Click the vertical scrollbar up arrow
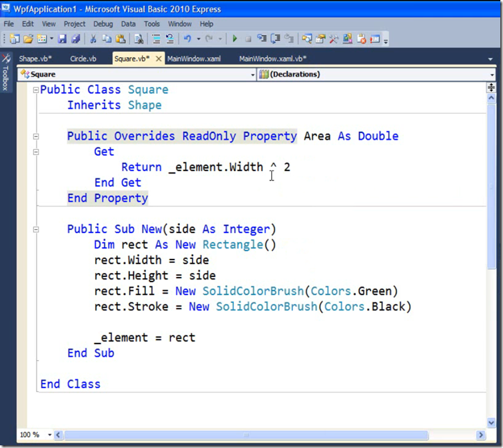503x448 pixels. (x=491, y=99)
